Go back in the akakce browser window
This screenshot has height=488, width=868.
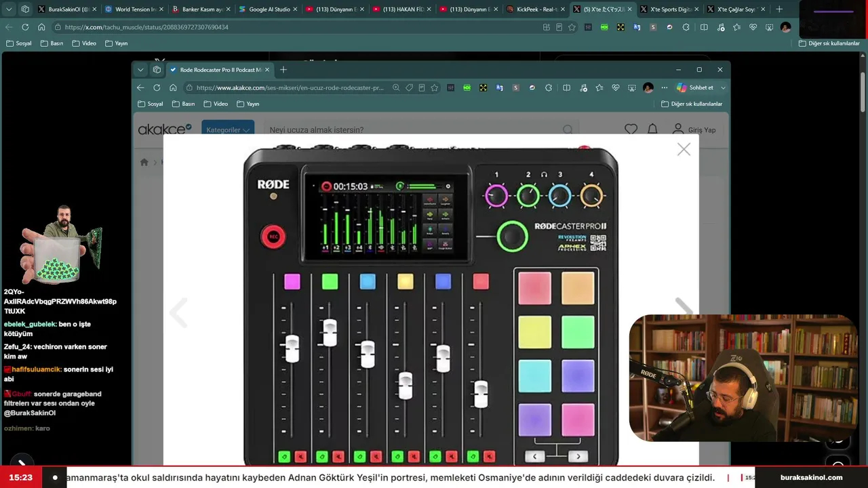click(x=140, y=87)
